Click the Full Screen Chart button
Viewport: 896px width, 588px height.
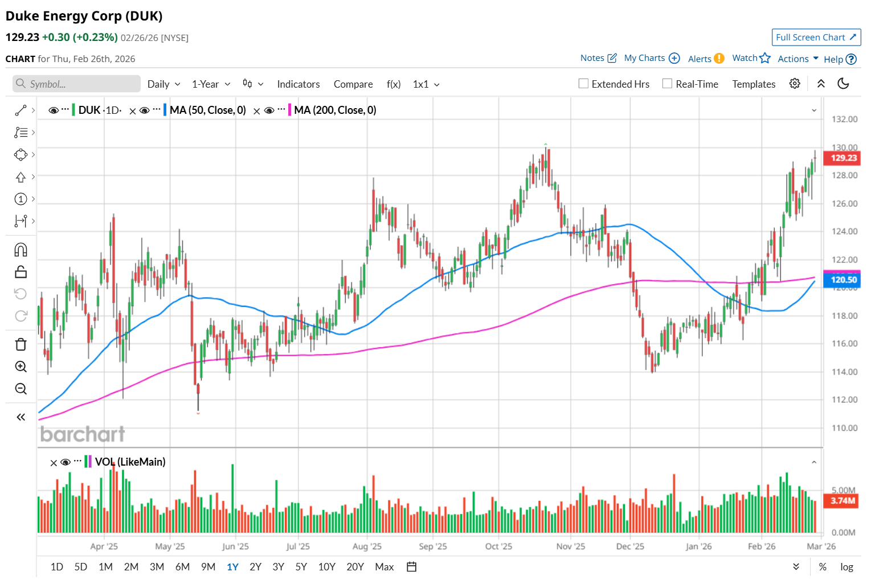point(816,37)
